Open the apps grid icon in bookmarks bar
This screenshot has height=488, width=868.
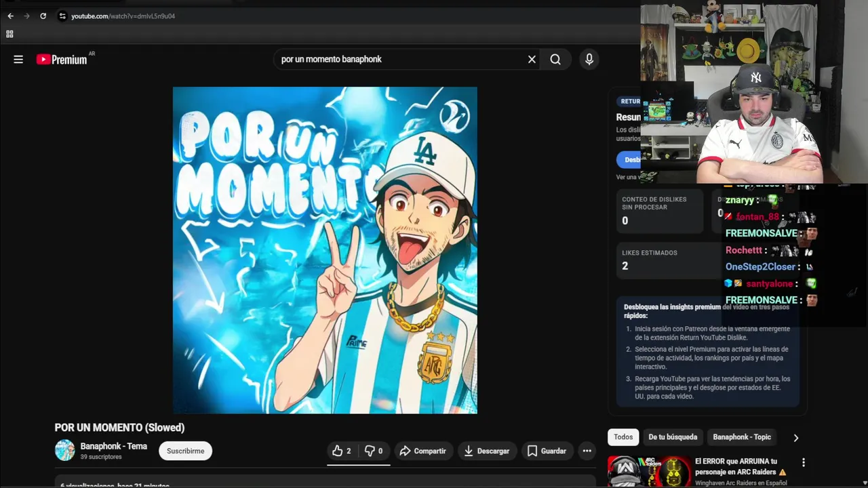9,34
